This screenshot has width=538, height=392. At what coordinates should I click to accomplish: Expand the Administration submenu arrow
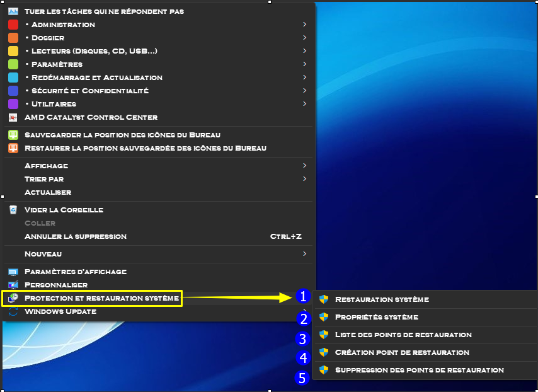click(305, 25)
